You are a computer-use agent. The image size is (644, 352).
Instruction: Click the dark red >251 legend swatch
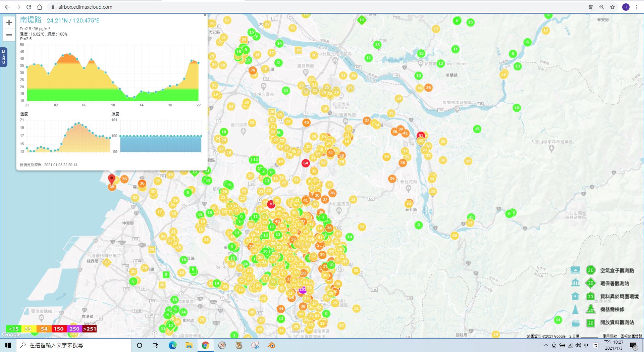(89, 329)
